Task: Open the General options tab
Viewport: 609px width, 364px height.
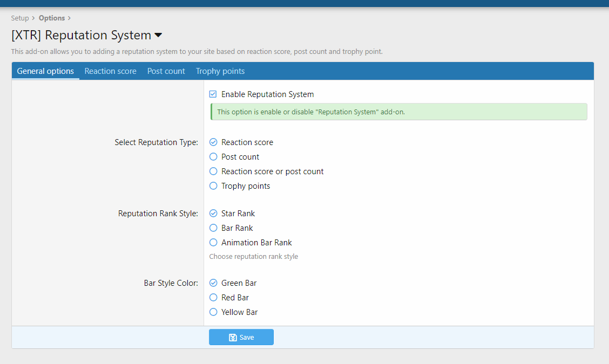Action: coord(45,71)
